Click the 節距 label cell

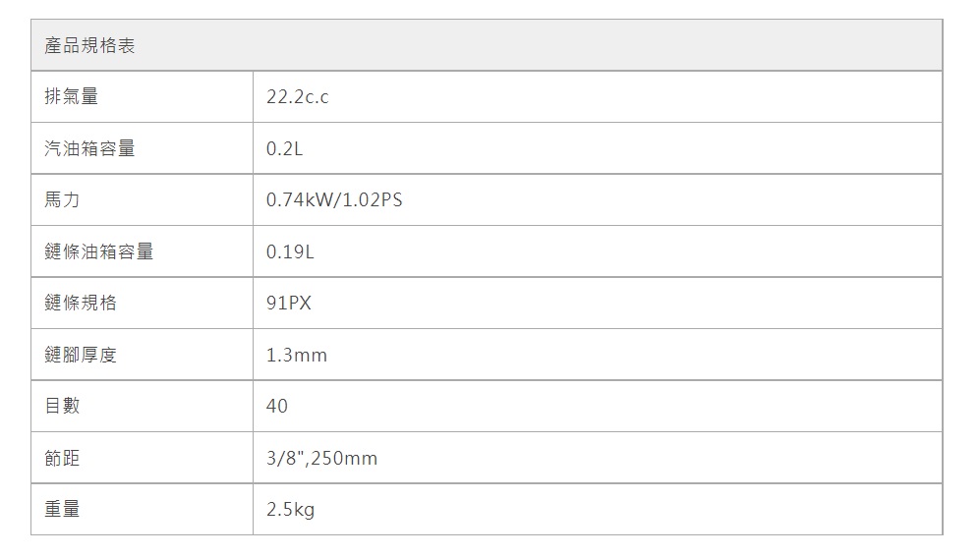pyautogui.click(x=62, y=459)
